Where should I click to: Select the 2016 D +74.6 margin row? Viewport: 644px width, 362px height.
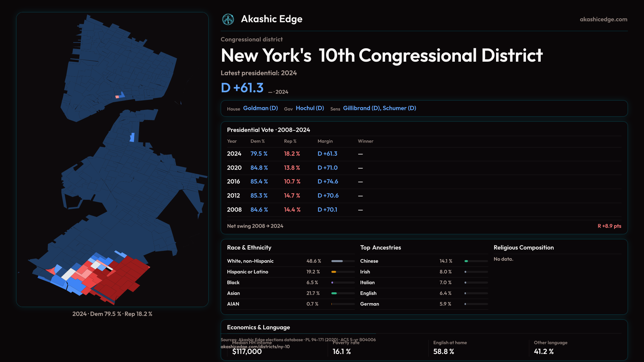[328, 182]
